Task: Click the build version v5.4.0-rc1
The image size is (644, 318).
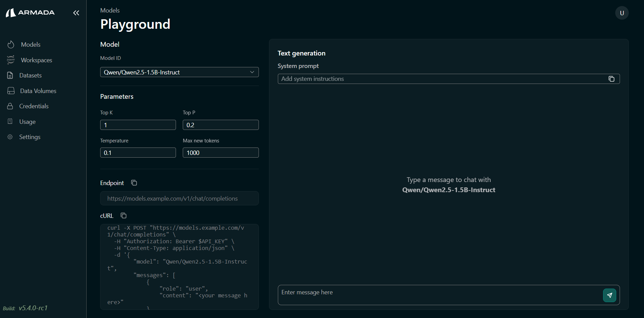Action: (33, 308)
